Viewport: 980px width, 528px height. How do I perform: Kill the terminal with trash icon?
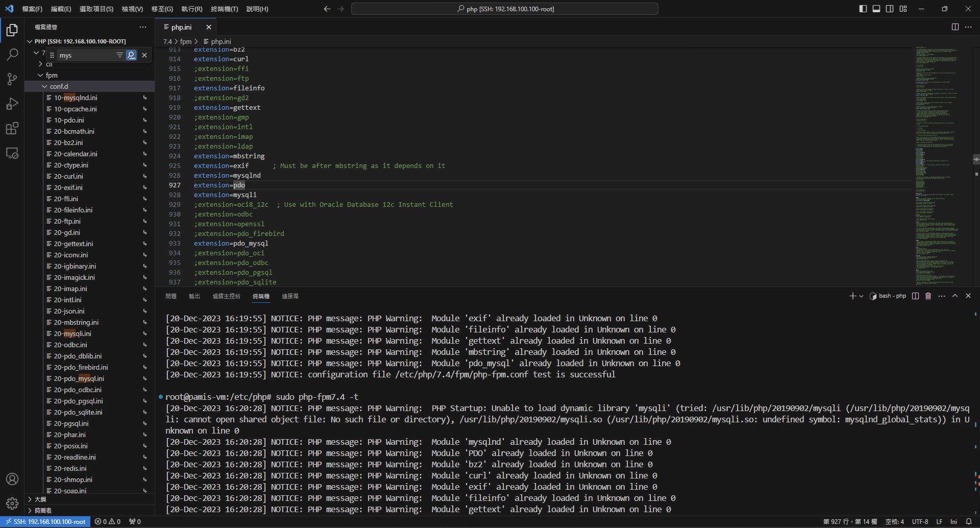click(928, 296)
